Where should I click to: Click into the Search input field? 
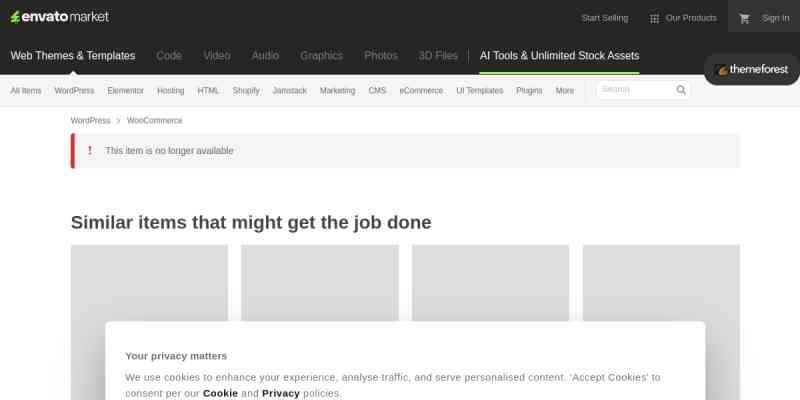(635, 90)
